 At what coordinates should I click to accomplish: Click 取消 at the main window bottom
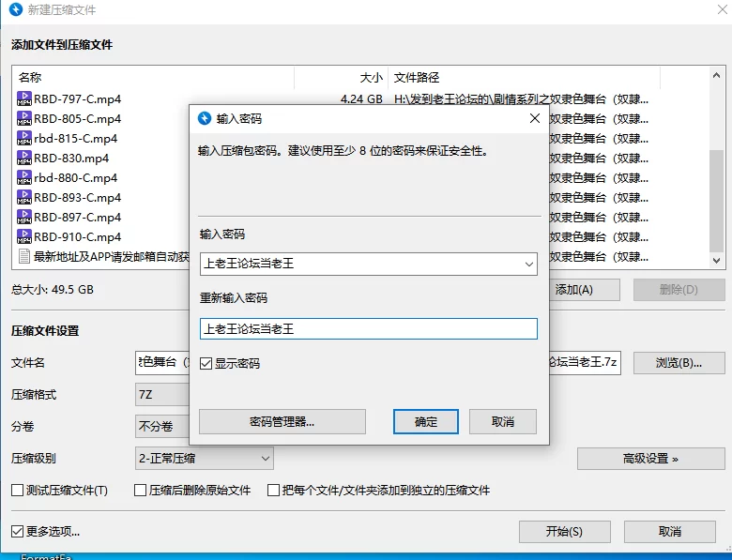[670, 532]
